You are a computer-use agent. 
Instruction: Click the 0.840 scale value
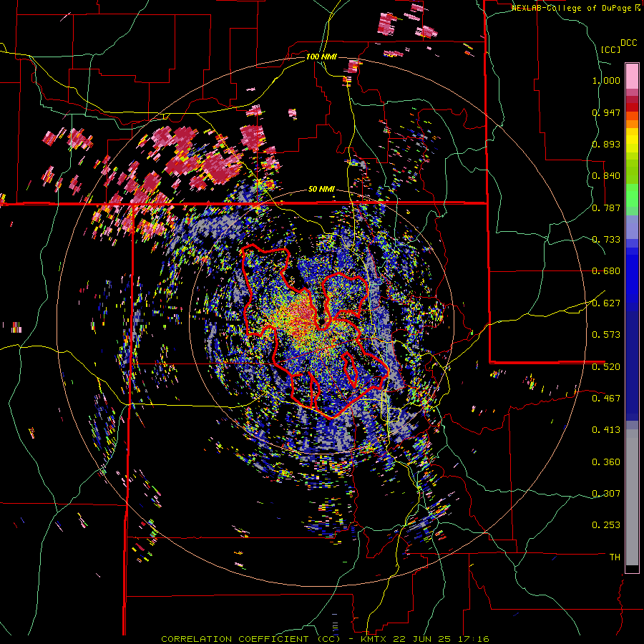[x=606, y=176]
